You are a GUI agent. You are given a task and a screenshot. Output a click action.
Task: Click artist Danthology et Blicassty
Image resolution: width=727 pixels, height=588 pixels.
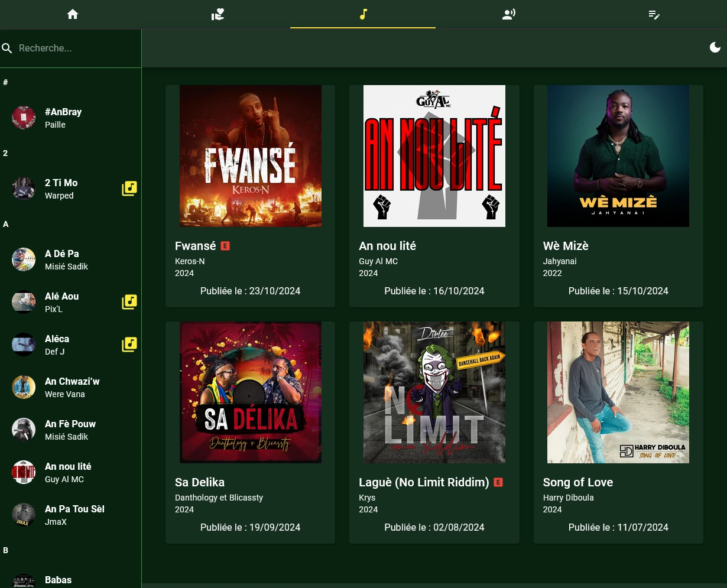pos(219,498)
